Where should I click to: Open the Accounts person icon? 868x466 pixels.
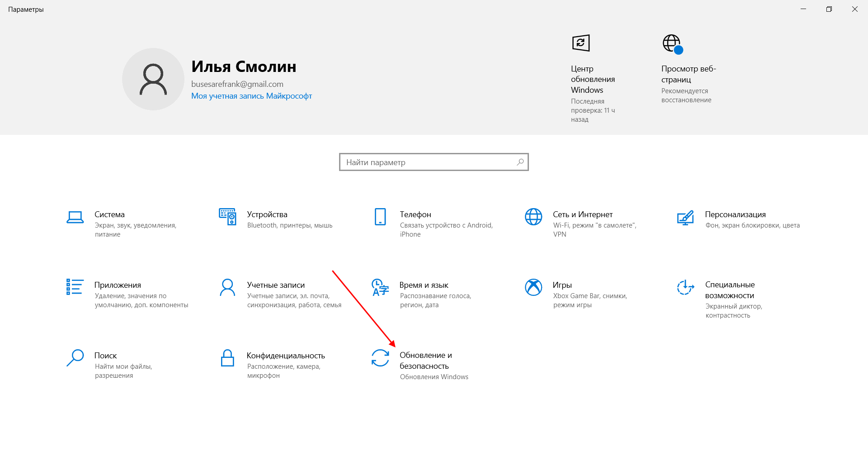227,287
